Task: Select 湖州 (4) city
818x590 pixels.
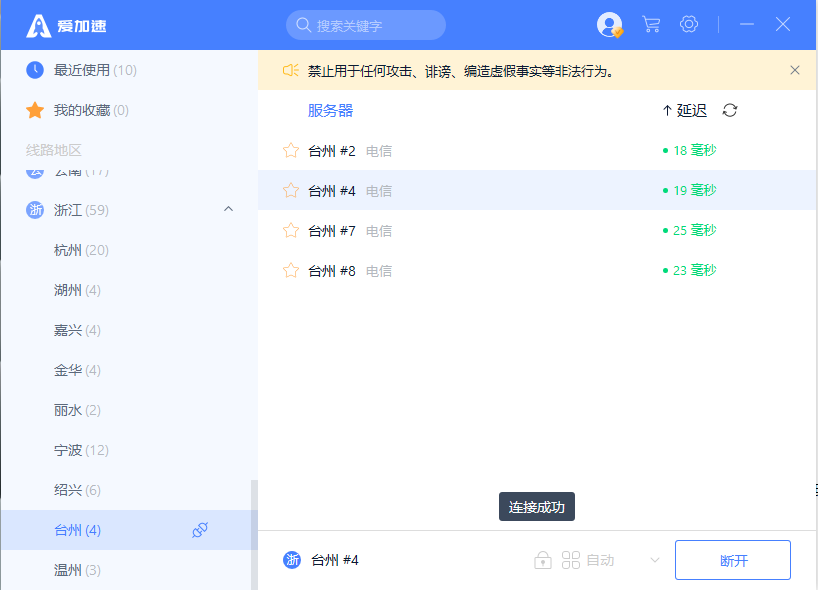Action: tap(129, 290)
